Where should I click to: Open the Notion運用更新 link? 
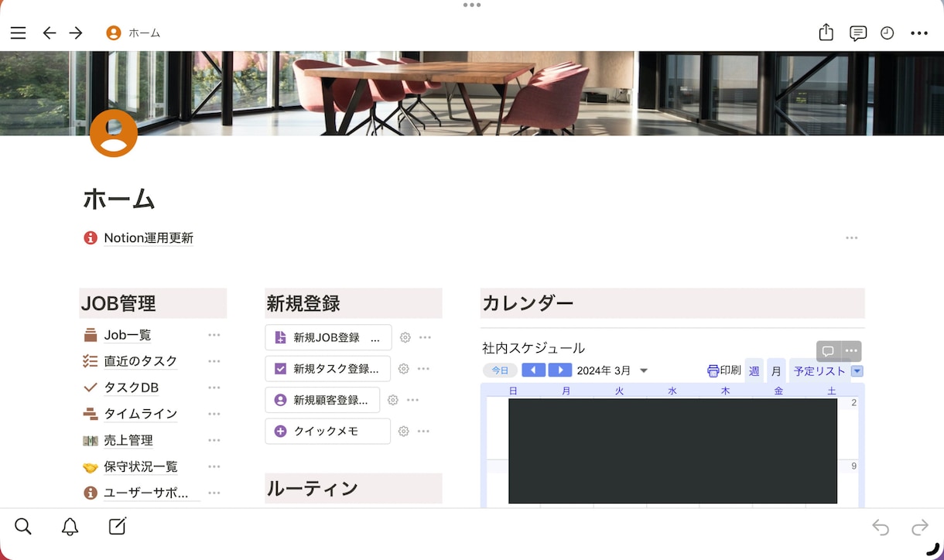[149, 238]
